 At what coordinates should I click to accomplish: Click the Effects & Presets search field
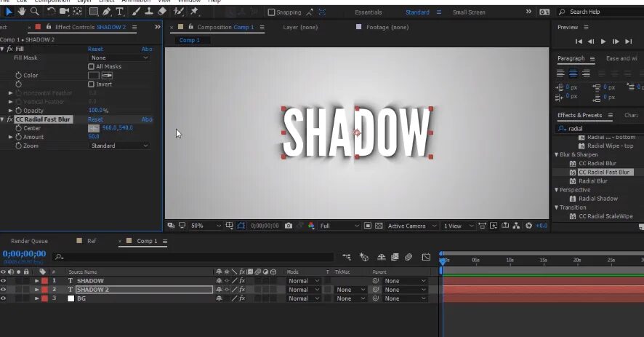[600, 129]
